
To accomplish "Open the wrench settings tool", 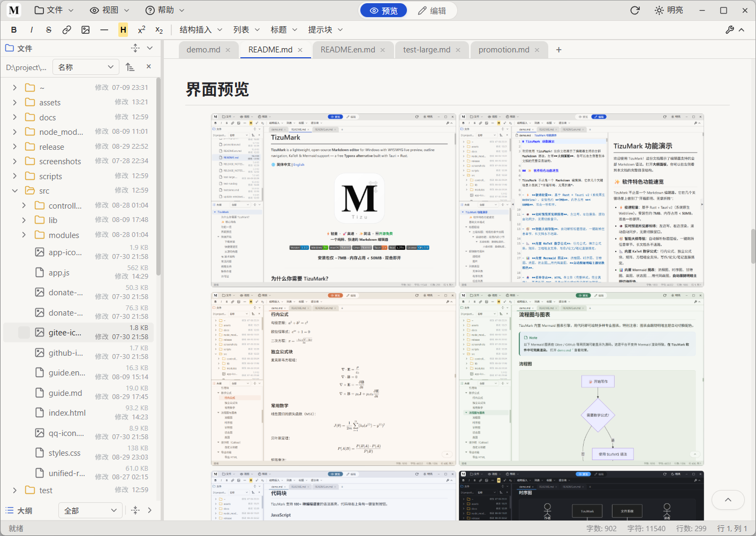I will (730, 30).
